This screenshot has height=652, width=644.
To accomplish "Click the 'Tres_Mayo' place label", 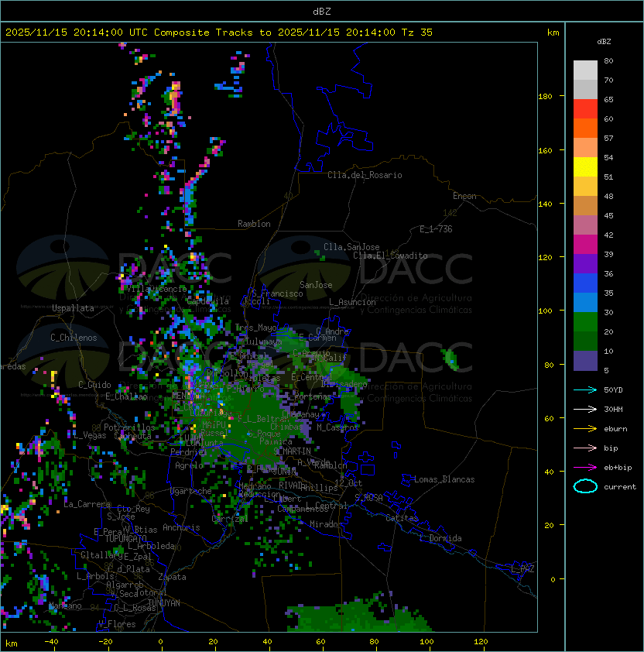I will tap(255, 328).
